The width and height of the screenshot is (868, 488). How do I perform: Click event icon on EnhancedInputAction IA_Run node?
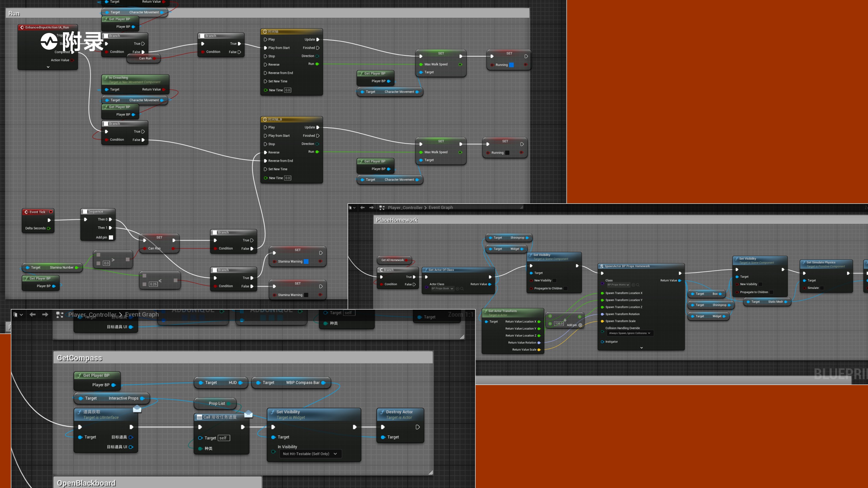(x=22, y=27)
